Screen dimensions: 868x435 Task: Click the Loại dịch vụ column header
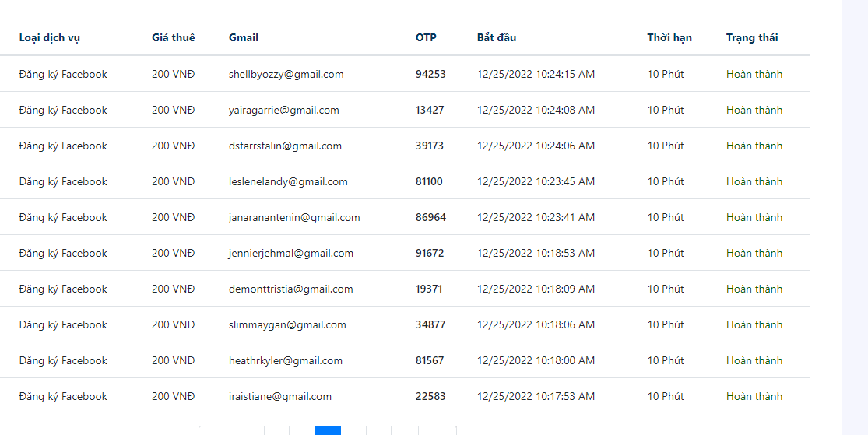[x=49, y=37]
